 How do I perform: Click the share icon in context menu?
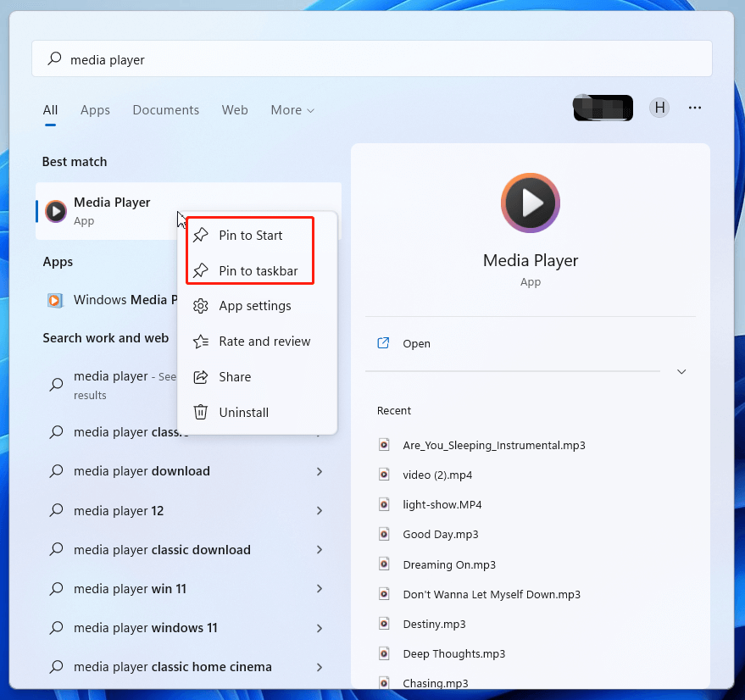(x=201, y=377)
